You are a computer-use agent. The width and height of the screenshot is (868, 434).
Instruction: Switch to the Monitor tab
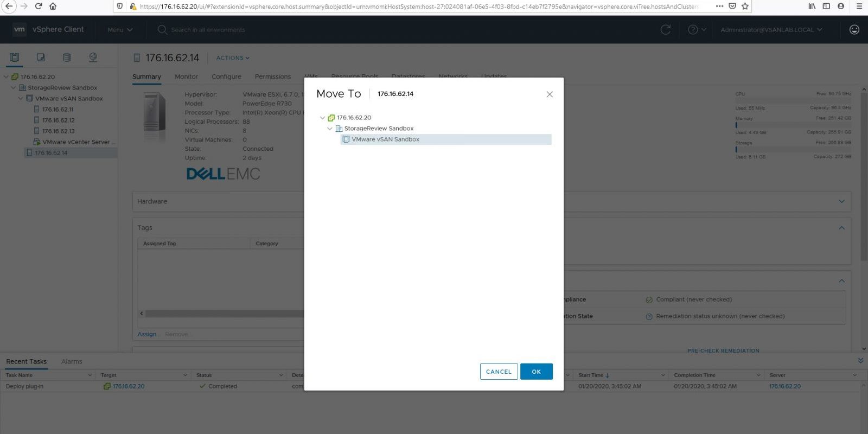coord(186,77)
